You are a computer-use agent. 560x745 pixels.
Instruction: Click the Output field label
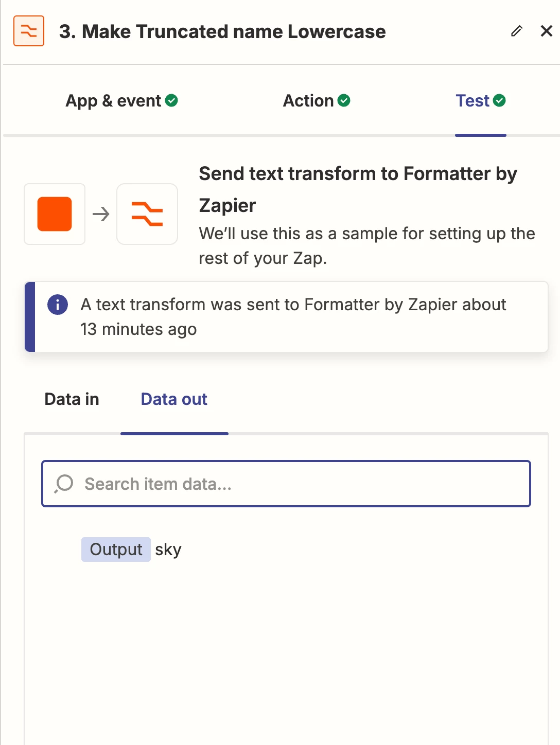[x=116, y=549]
